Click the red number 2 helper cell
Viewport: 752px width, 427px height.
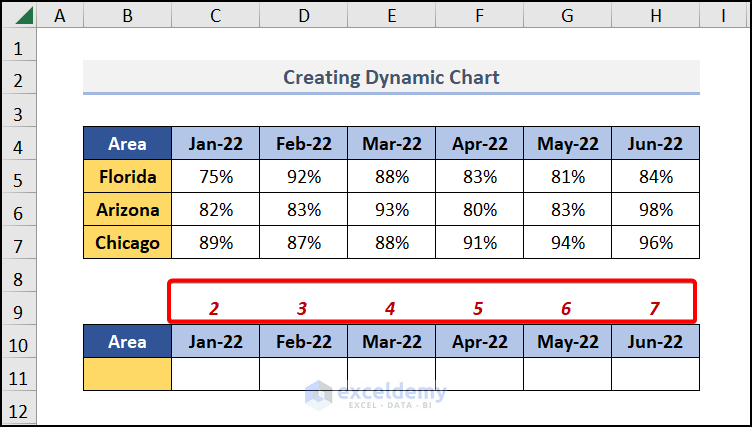(215, 309)
